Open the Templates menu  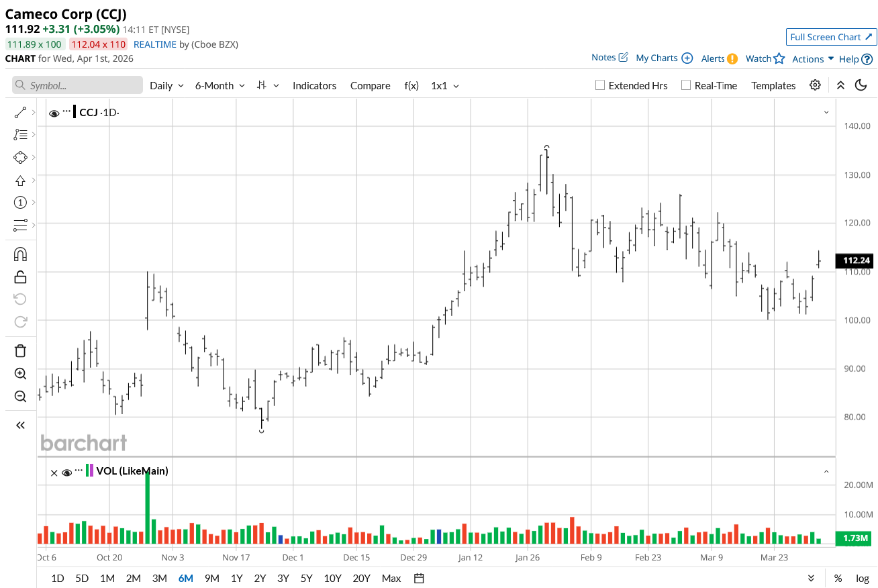tap(773, 85)
